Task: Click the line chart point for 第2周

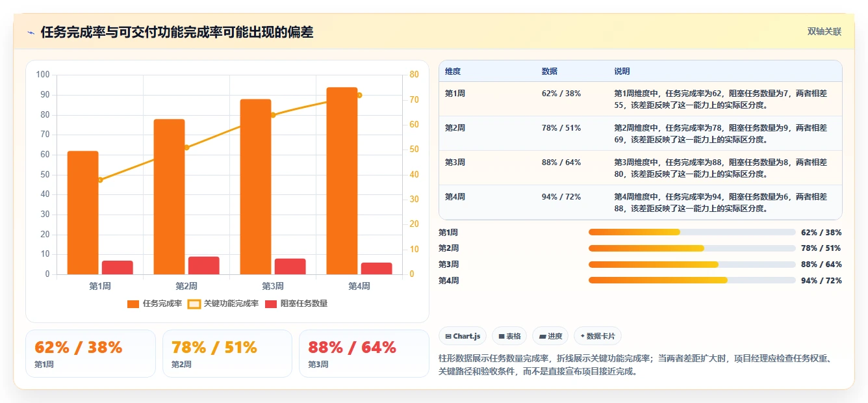Action: (186, 148)
